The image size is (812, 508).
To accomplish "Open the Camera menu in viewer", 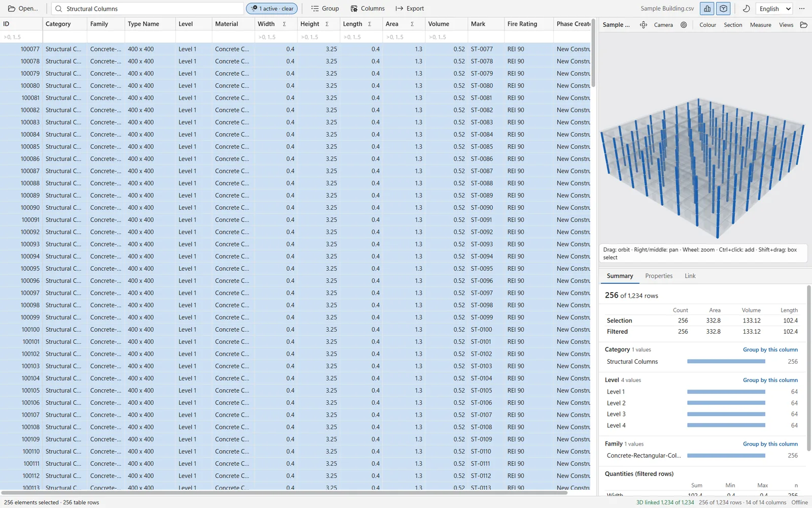I will tap(663, 25).
